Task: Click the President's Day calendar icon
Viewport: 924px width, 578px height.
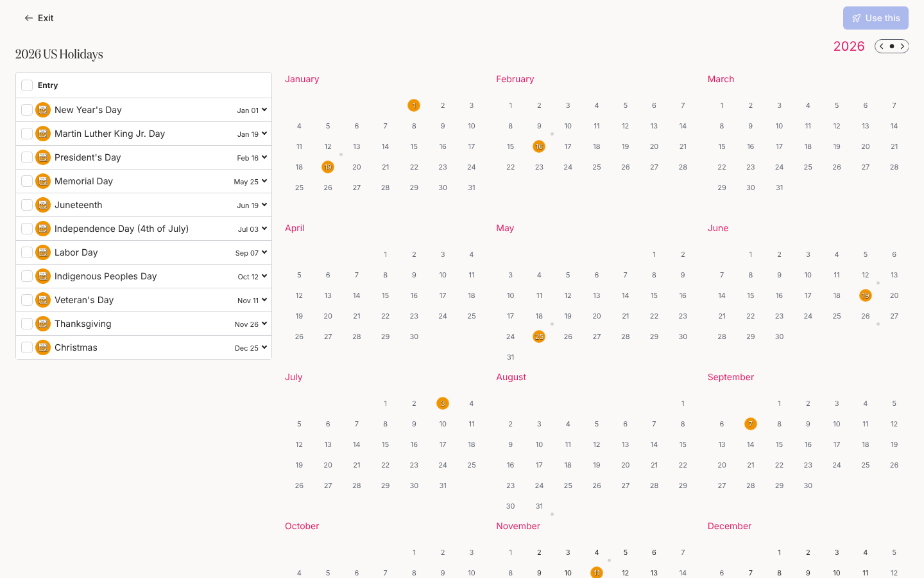Action: (x=43, y=157)
